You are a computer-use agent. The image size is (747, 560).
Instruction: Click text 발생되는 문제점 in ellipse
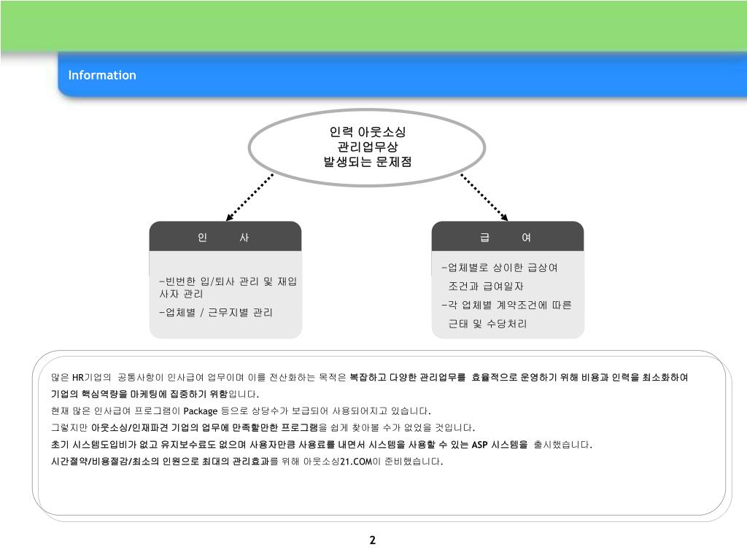(x=368, y=162)
